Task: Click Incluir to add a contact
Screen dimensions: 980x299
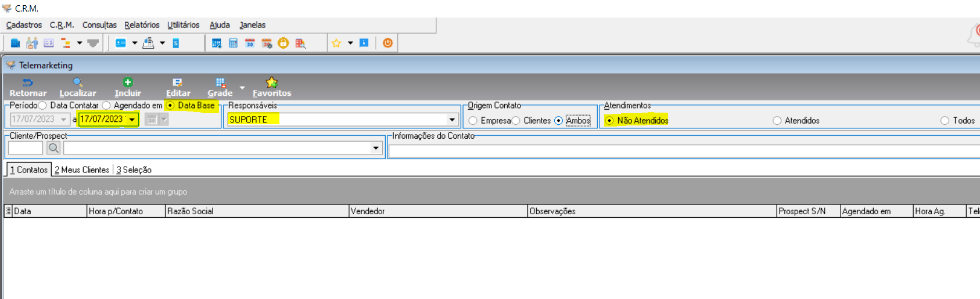Action: coord(128,88)
